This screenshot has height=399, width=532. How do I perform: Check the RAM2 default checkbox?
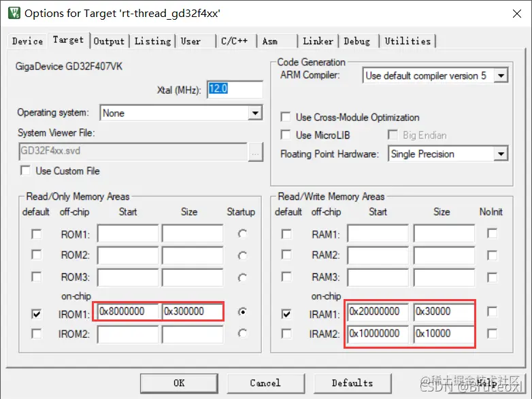point(286,255)
